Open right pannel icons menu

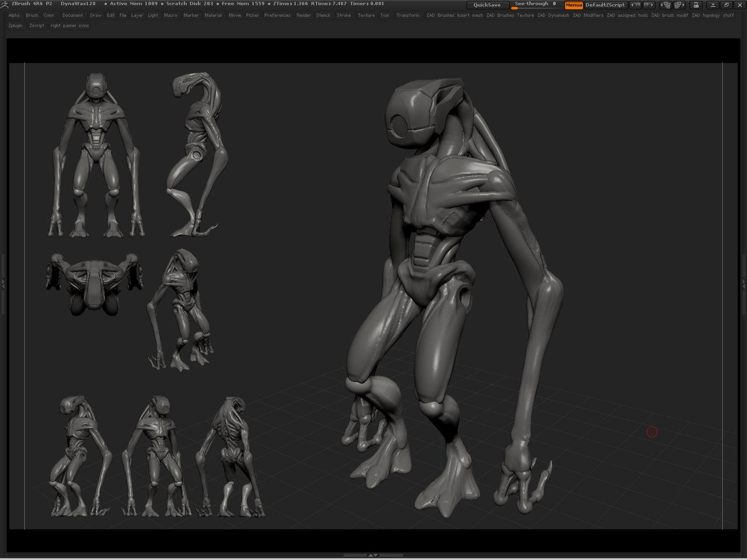[x=70, y=26]
